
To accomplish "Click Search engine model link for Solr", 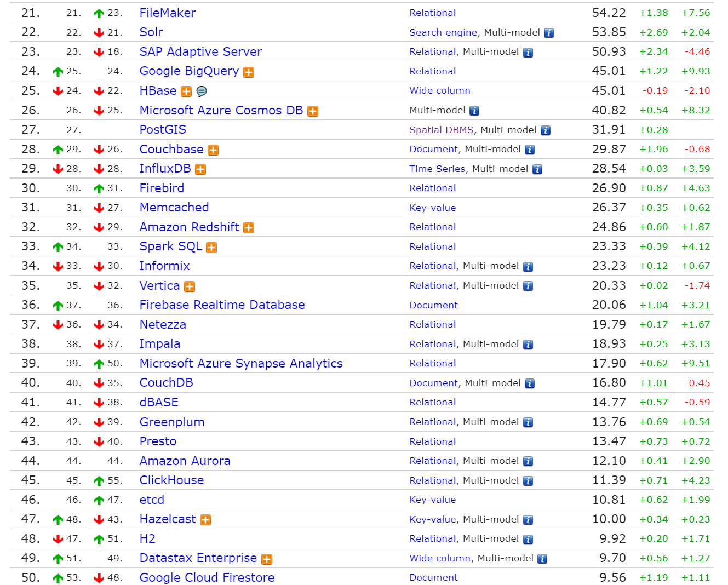I will coord(443,32).
